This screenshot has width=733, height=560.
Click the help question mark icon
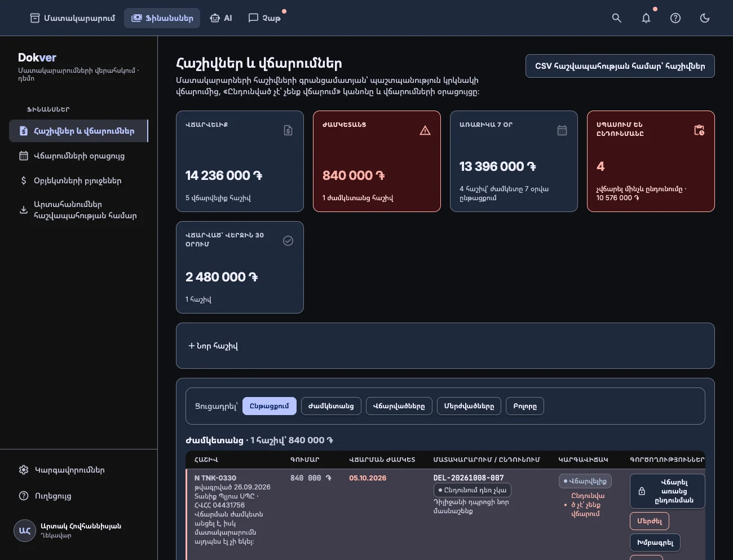pos(675,18)
